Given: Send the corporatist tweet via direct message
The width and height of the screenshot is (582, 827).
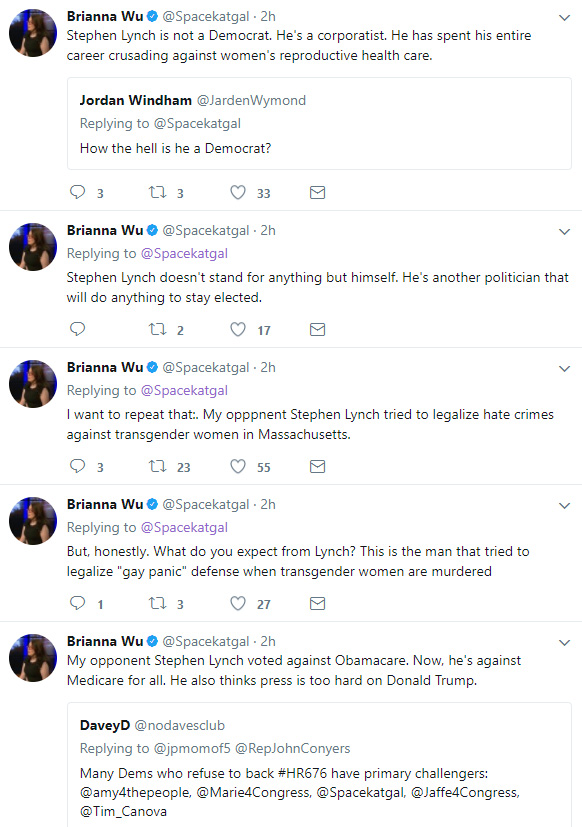Looking at the screenshot, I should pyautogui.click(x=317, y=193).
